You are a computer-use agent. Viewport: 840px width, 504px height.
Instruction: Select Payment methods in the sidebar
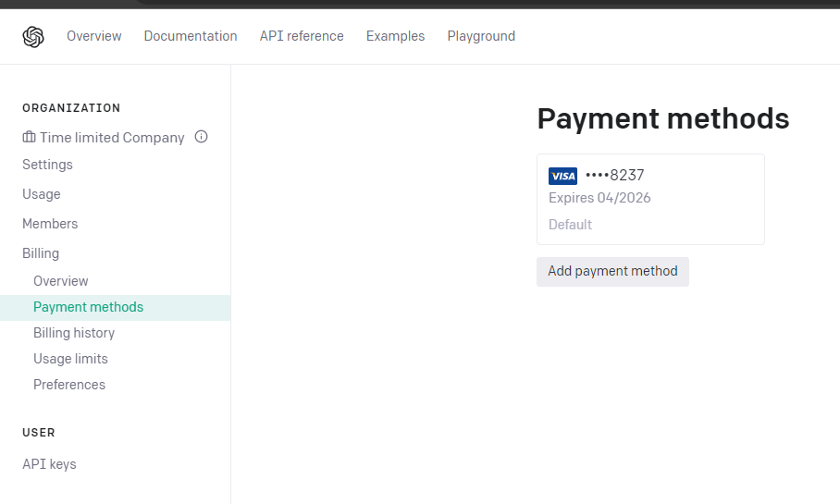pyautogui.click(x=116, y=307)
